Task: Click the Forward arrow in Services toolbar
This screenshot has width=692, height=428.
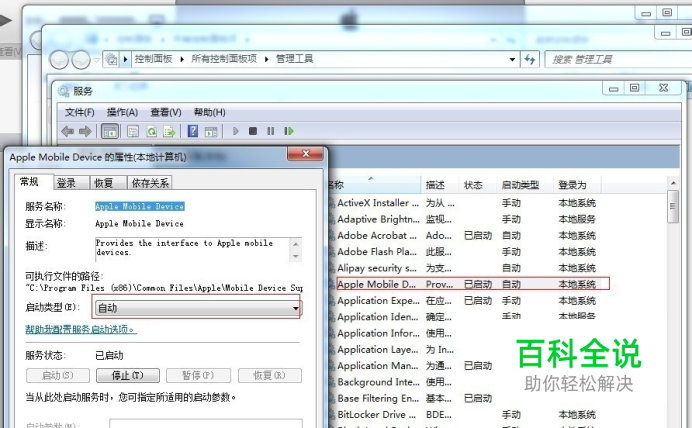Action: [85, 131]
